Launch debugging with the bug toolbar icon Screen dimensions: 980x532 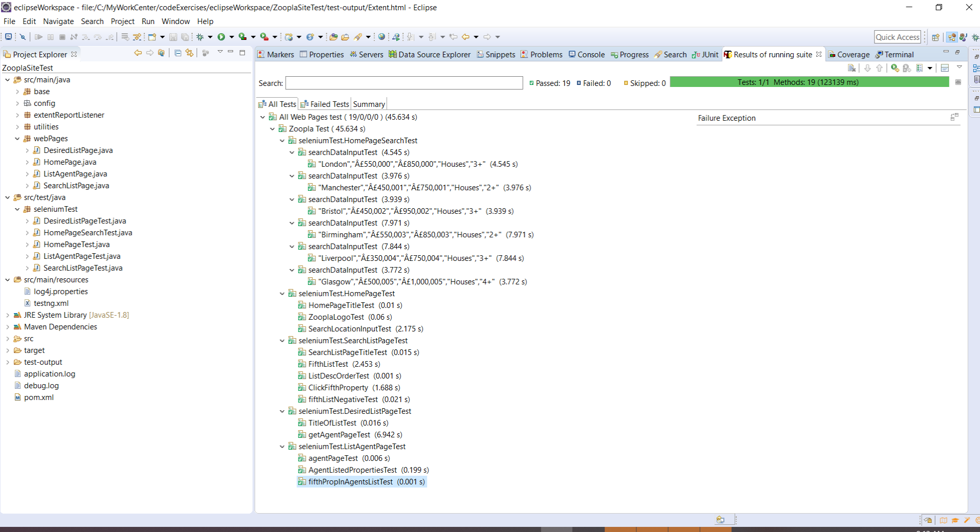click(x=200, y=36)
